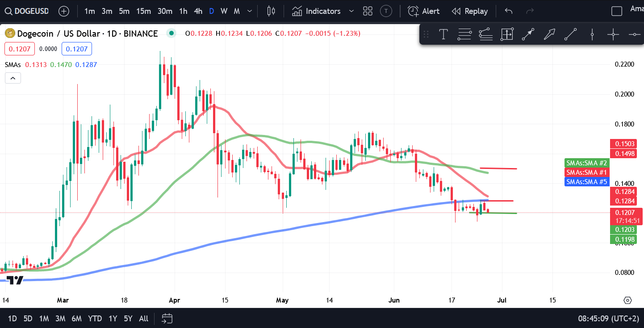This screenshot has width=644, height=328.
Task: Click the SMA value 0.1313
Action: coord(36,64)
